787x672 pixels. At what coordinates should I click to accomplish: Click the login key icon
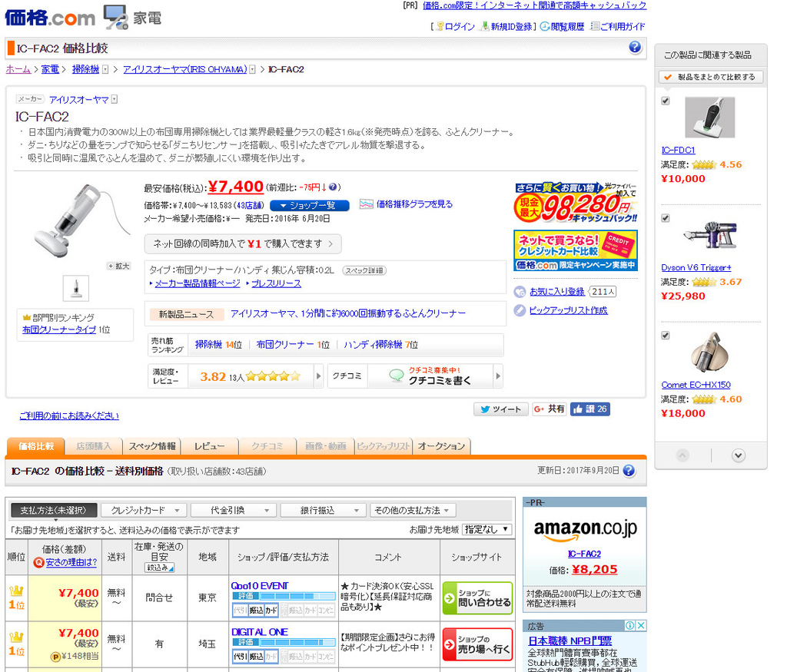[x=440, y=26]
